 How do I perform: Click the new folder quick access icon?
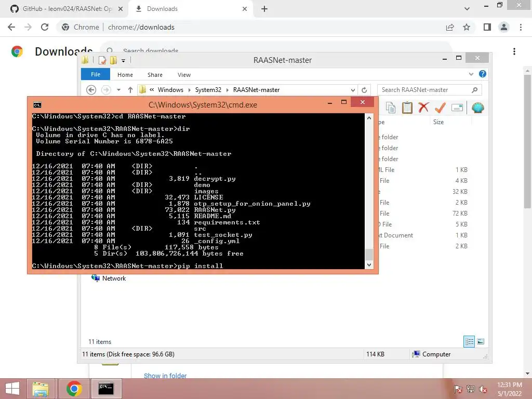[x=113, y=60]
